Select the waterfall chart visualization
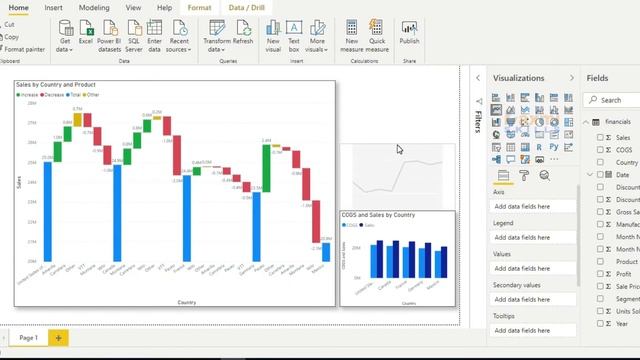Screen dimensions: 640x360 pyautogui.click(x=496, y=122)
